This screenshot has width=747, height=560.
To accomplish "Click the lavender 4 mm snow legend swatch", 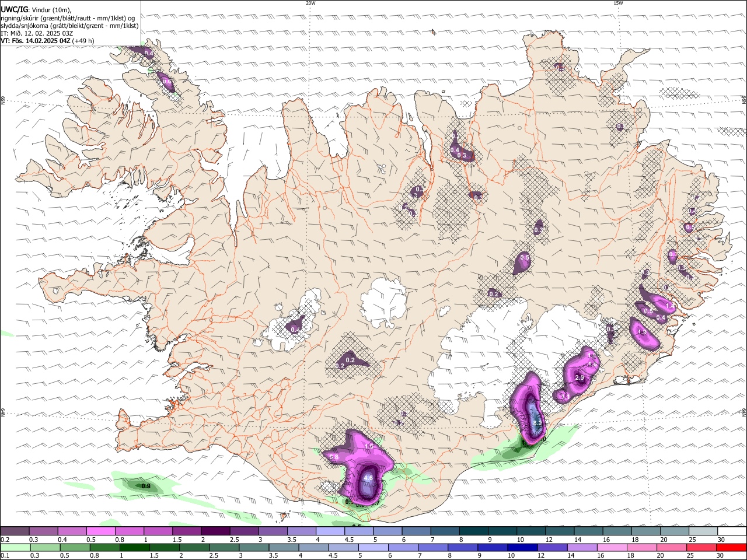I will tap(330, 531).
